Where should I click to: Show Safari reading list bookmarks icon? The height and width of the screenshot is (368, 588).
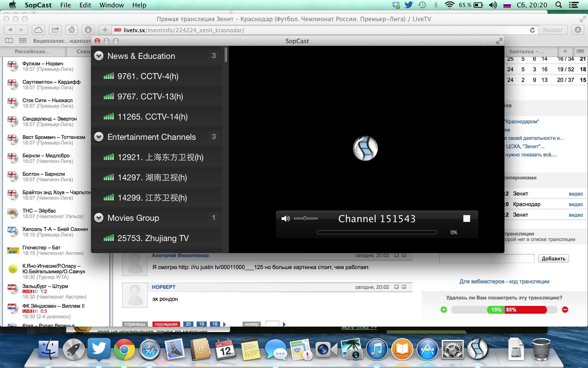(x=9, y=41)
